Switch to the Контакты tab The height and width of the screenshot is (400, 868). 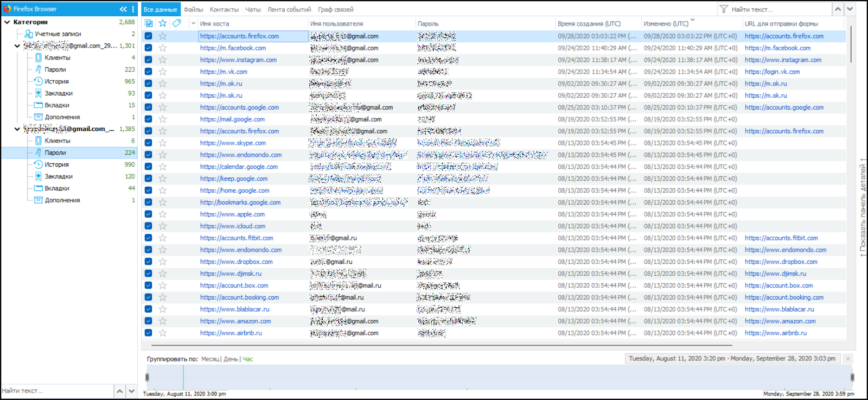(224, 9)
